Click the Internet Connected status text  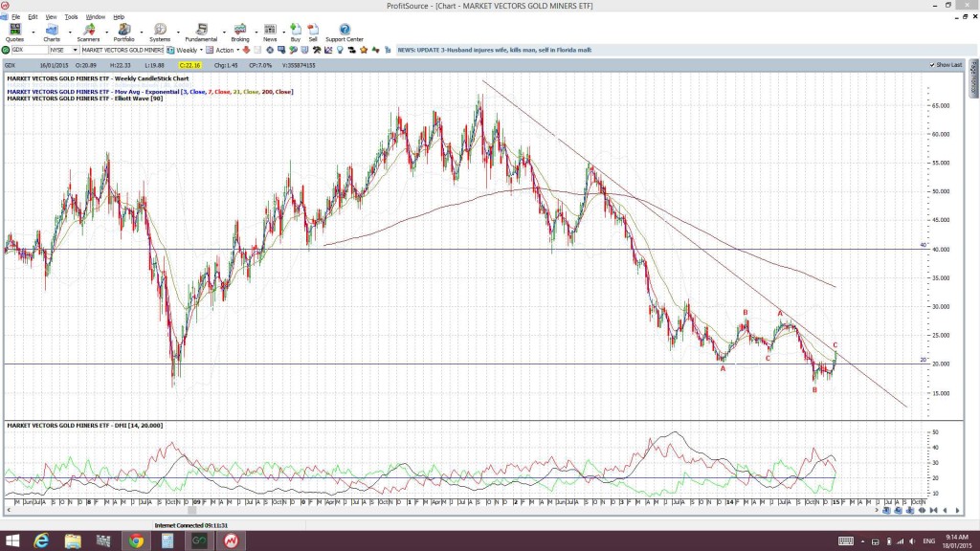tap(191, 525)
